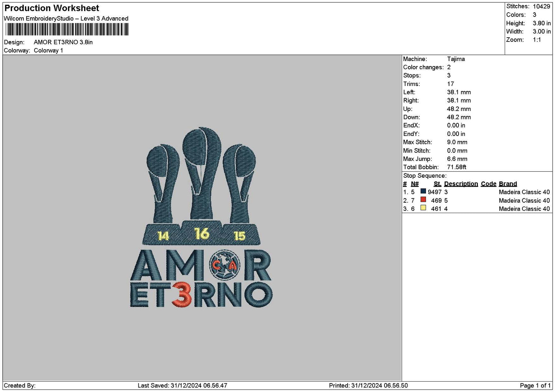The height and width of the screenshot is (392, 555).
Task: Click the Colors value 3 in header
Action: (534, 15)
